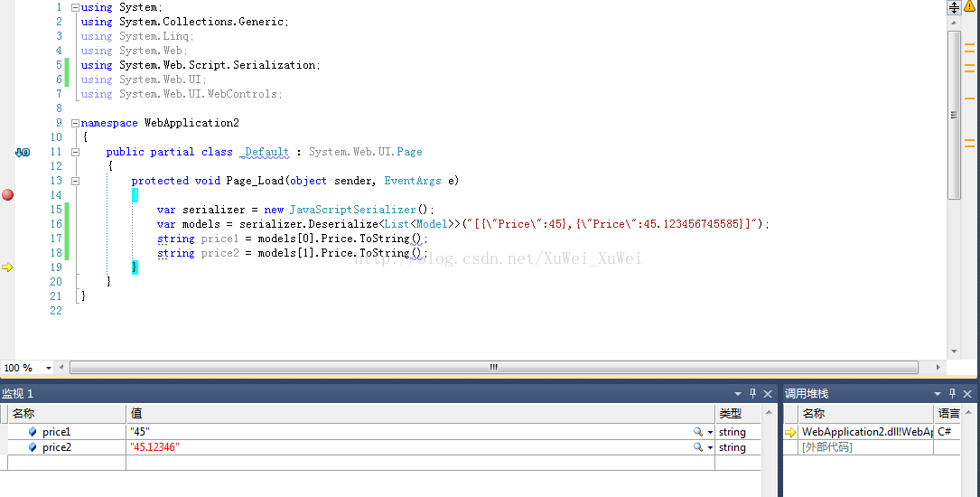Screen dimensions: 980x497
Task: Click the Deserialize call on line 16
Action: 343,224
